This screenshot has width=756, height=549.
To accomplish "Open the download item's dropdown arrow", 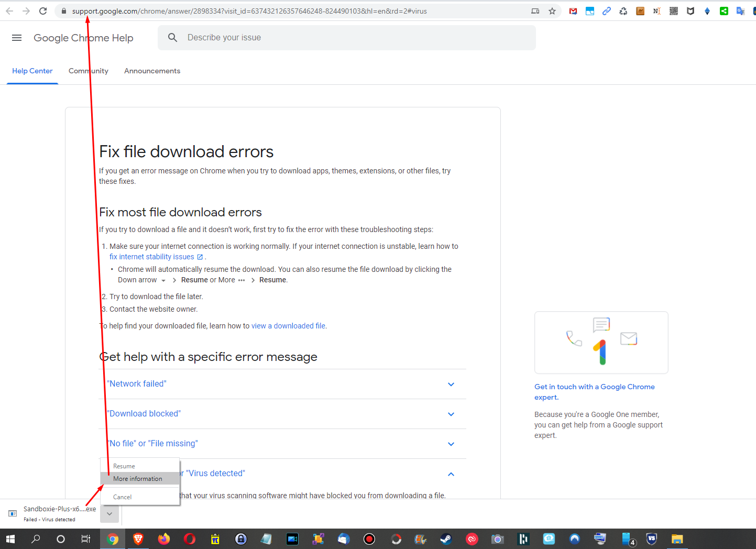I will [109, 514].
